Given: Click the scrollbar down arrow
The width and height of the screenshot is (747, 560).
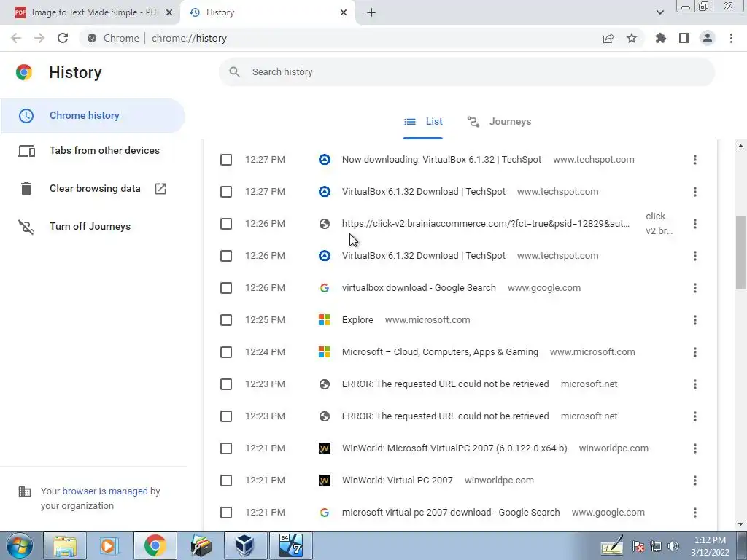Looking at the screenshot, I should [x=740, y=524].
